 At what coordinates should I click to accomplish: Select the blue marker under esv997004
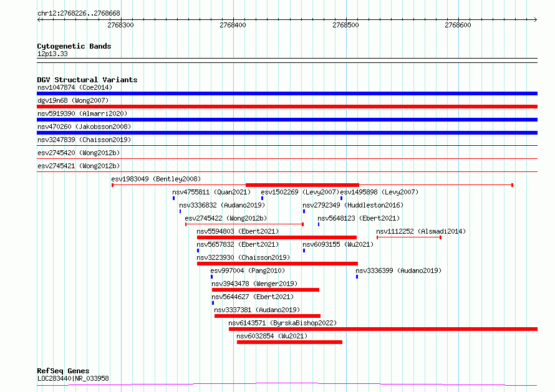pos(211,277)
